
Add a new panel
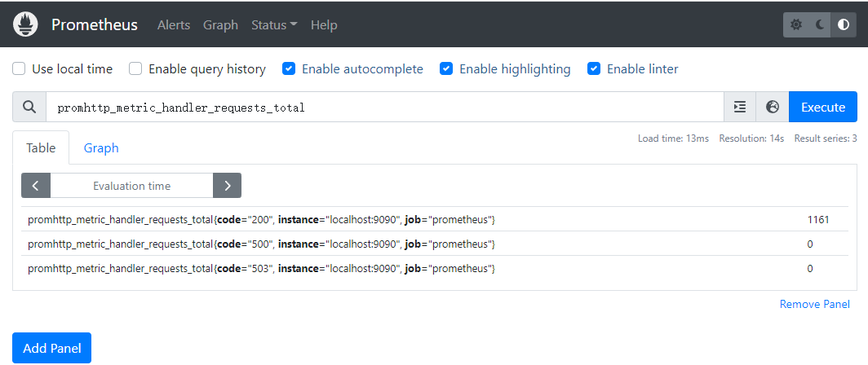click(x=51, y=348)
